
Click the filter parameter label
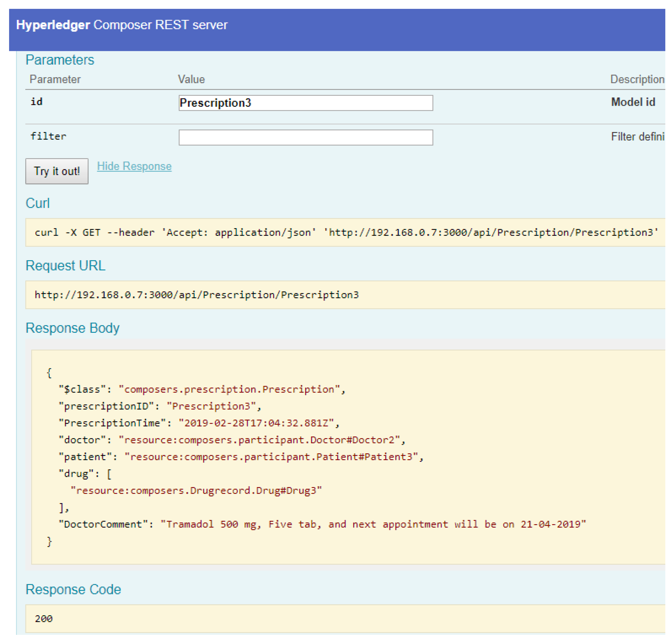pos(48,136)
